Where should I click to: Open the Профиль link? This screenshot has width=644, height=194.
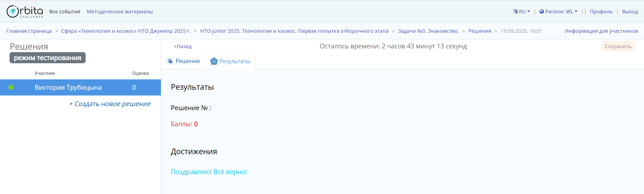pyautogui.click(x=601, y=12)
